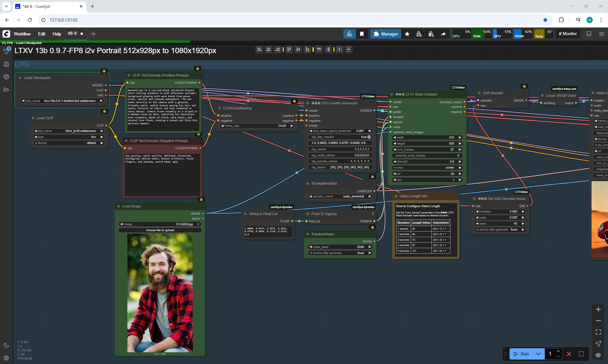Click the align top edges icon
Screen dimensions: 608x364
[289, 49]
